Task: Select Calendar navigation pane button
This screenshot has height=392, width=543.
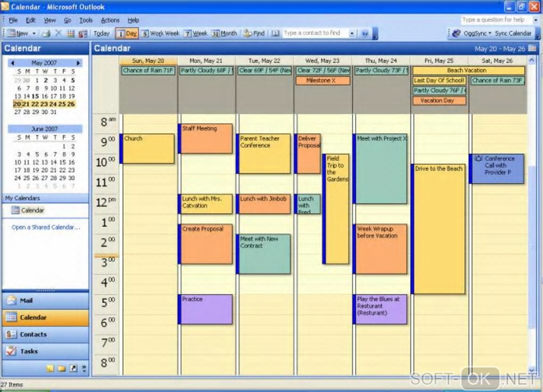Action: coord(45,317)
